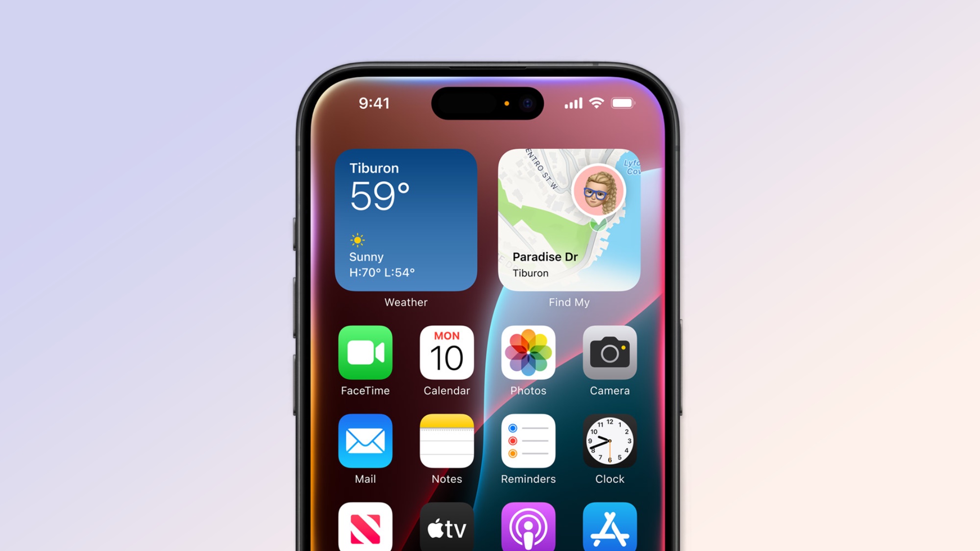
Task: Tap current time display
Action: pos(373,103)
